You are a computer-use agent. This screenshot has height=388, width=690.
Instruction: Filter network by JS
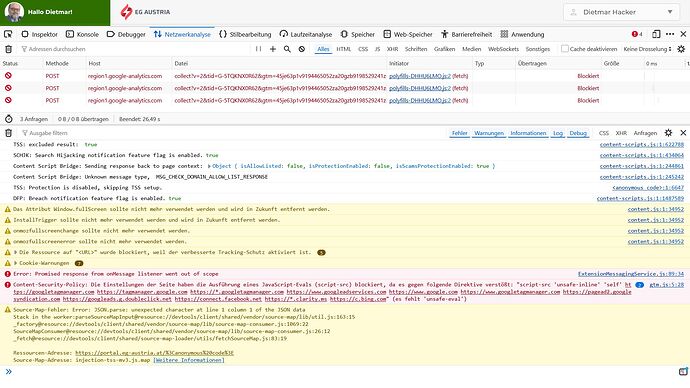[x=377, y=49]
